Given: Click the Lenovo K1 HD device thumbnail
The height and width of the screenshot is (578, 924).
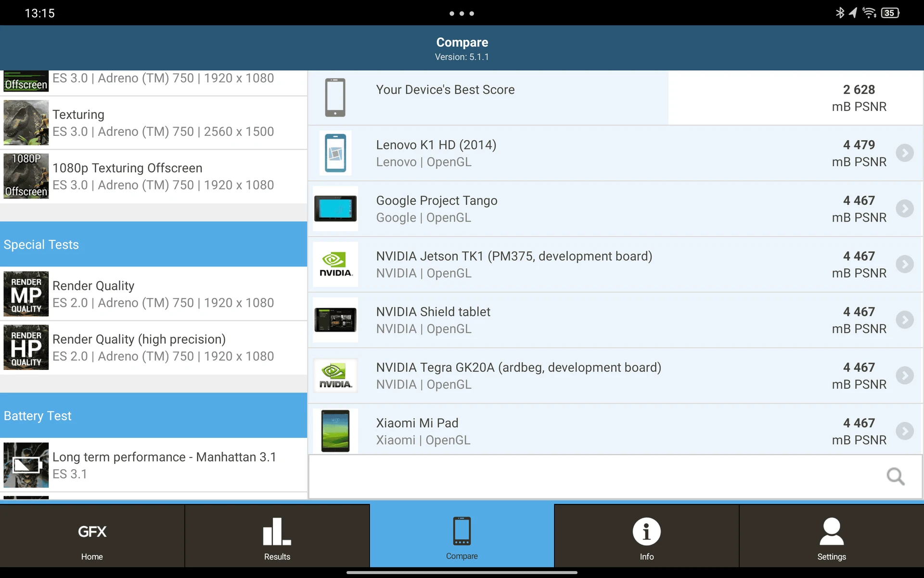Looking at the screenshot, I should [335, 153].
